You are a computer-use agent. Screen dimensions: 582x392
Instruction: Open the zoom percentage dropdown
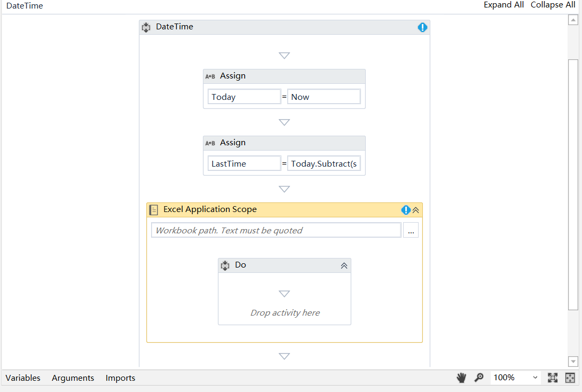(535, 378)
